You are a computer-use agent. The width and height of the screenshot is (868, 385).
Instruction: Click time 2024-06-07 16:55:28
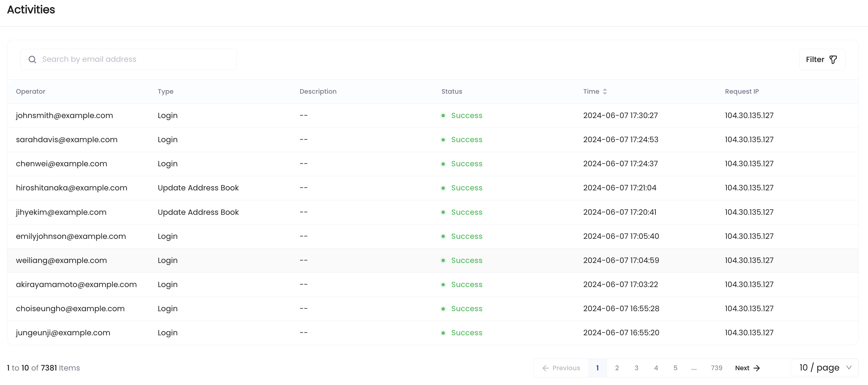[x=621, y=309]
